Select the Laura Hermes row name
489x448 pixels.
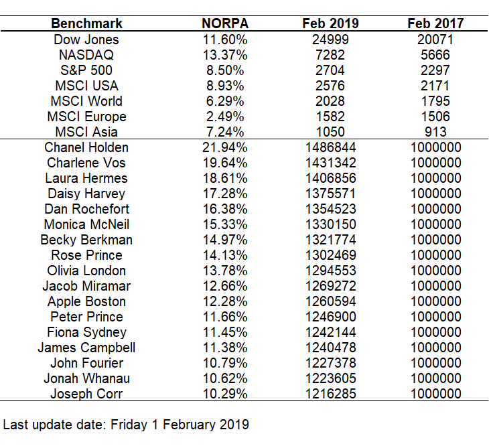(x=86, y=178)
